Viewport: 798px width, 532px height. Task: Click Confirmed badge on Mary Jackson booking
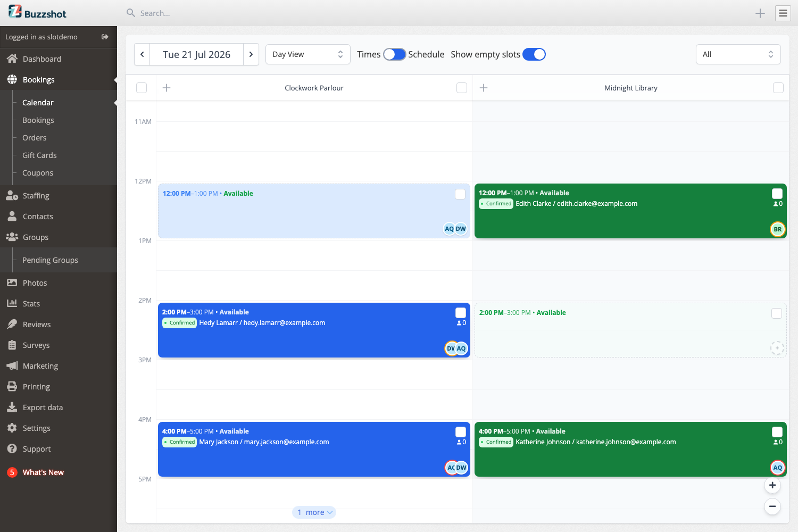(180, 442)
